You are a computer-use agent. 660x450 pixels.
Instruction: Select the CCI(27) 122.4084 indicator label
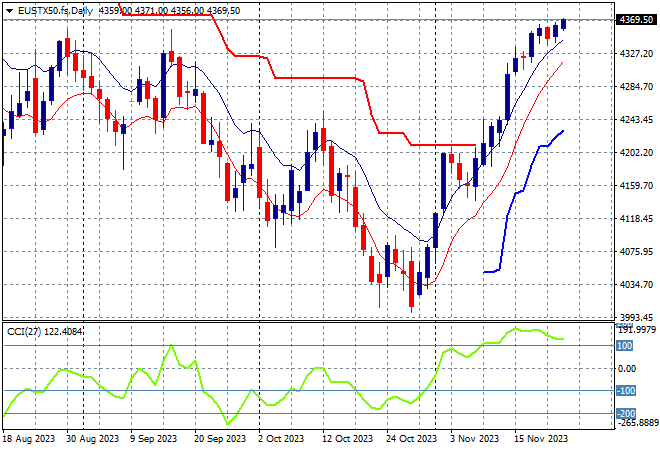pos(44,332)
